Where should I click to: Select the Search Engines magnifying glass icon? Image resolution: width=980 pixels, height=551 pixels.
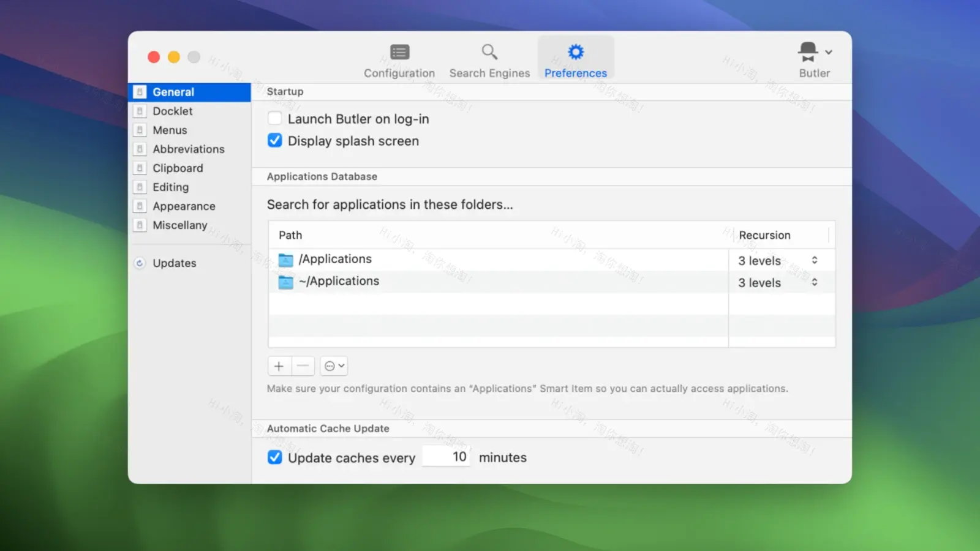click(489, 51)
